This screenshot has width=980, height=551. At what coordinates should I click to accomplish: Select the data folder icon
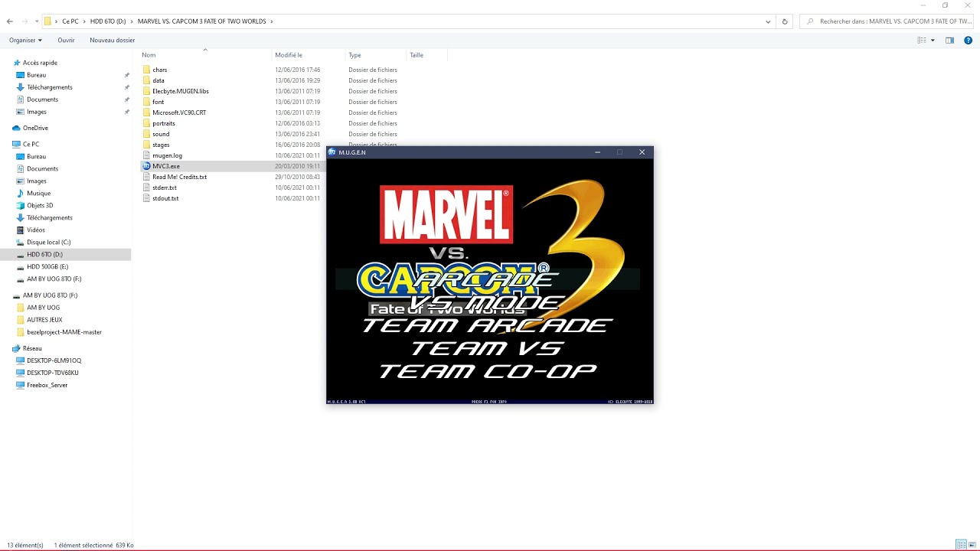(x=146, y=80)
